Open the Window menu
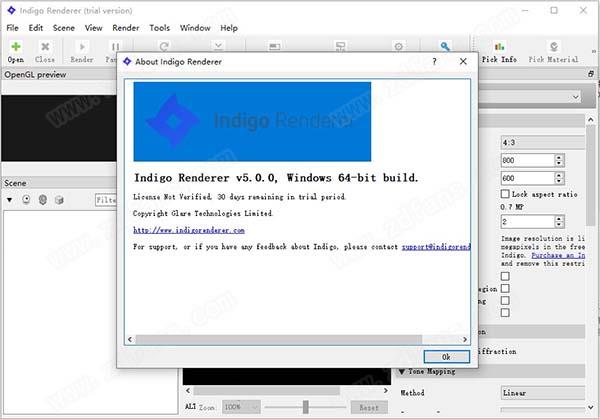This screenshot has width=600, height=419. [195, 28]
